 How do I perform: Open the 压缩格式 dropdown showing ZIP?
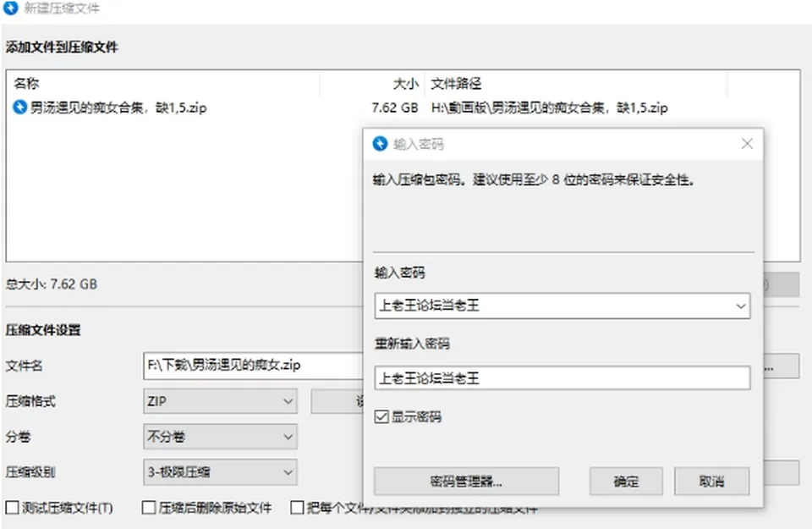tap(220, 401)
